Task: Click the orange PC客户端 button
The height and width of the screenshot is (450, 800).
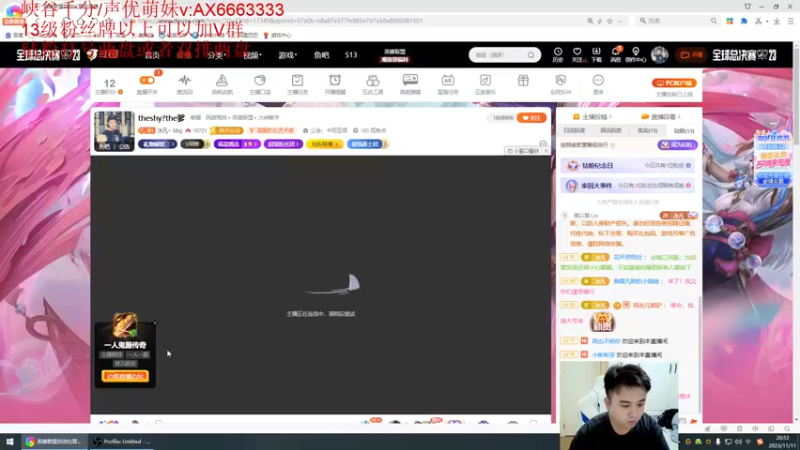Action: click(674, 83)
